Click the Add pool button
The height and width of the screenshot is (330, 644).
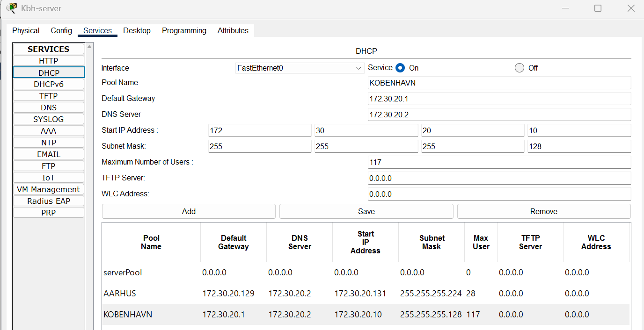(189, 211)
